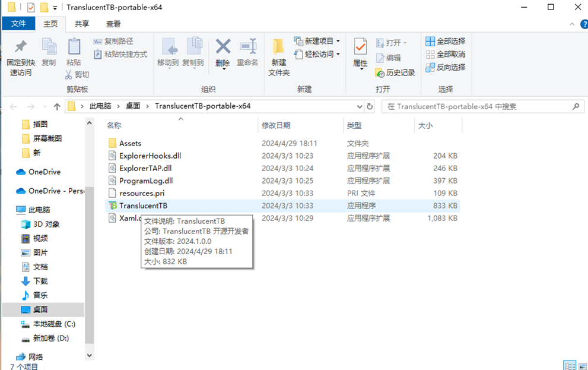Open 视频 (Videos) in the sidebar
This screenshot has width=588, height=370.
tap(40, 238)
